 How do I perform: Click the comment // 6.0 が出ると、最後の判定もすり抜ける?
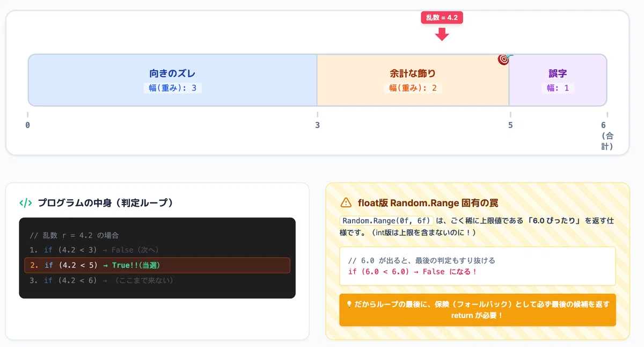[421, 261]
